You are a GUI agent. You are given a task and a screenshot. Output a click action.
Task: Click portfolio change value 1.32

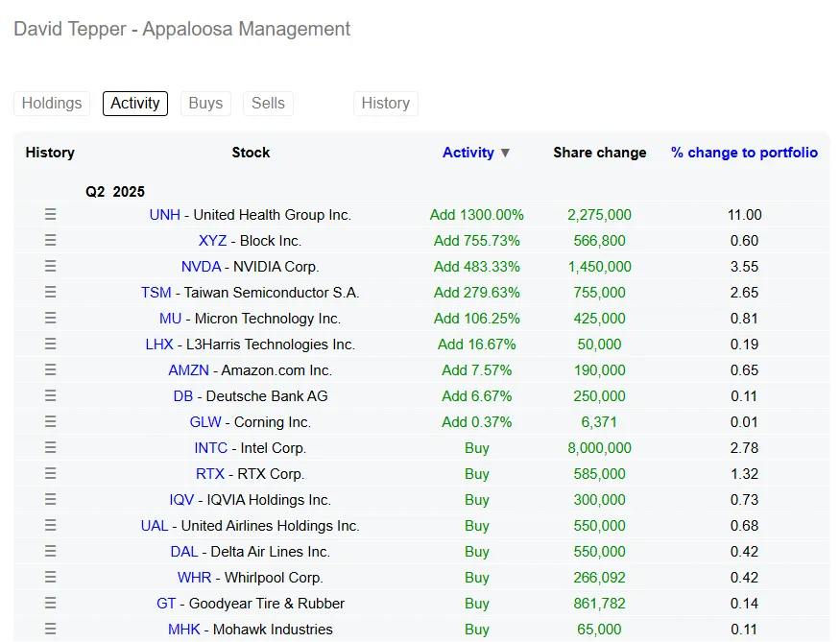[x=744, y=474]
